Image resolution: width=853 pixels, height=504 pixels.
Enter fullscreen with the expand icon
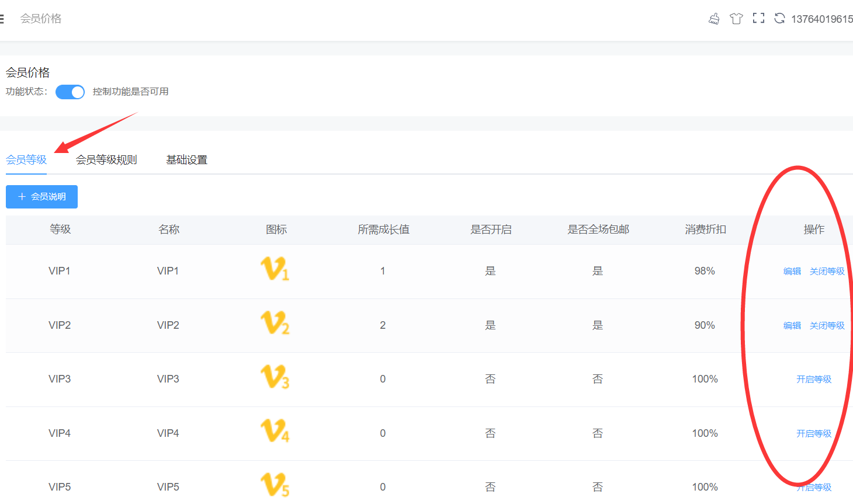(x=758, y=18)
